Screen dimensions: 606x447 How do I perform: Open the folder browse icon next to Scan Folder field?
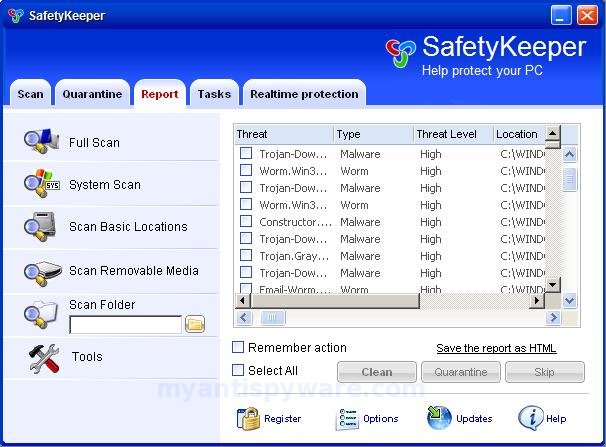[x=195, y=324]
